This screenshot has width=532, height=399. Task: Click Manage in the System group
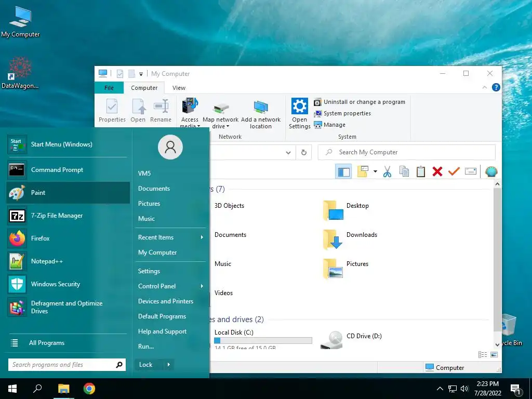[330, 125]
